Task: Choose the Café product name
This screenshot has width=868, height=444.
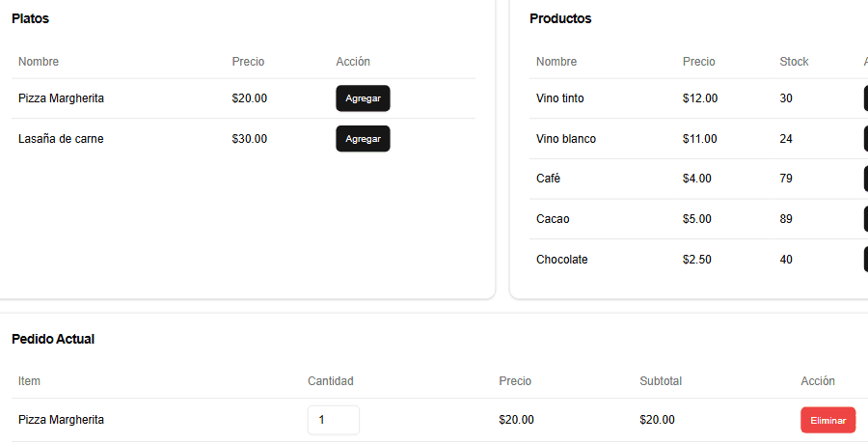Action: tap(548, 179)
